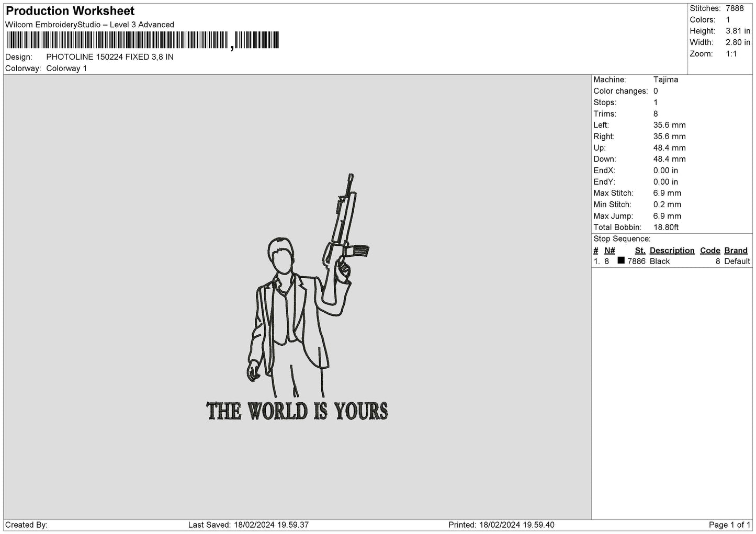Click the 'Trims:' label
Screen dimensions: 756x534
point(605,114)
